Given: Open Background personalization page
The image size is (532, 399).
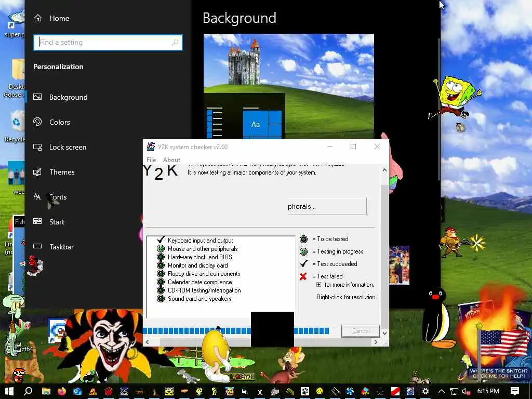Looking at the screenshot, I should [60, 97].
